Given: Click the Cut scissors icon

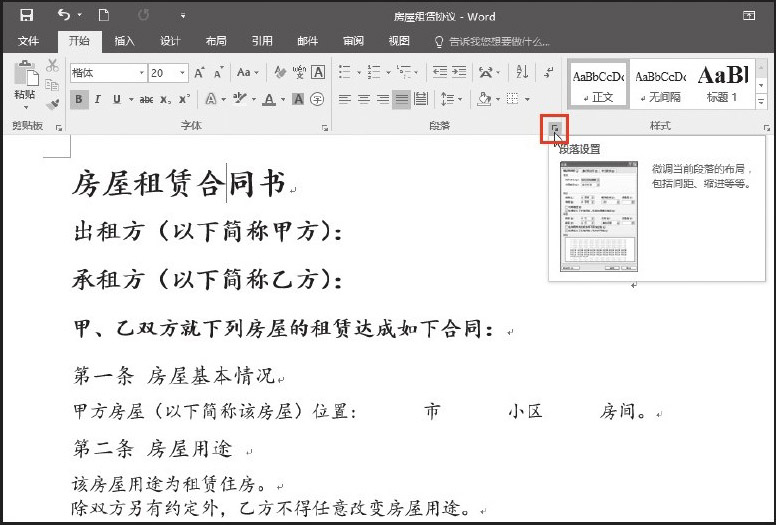Looking at the screenshot, I should [x=53, y=65].
